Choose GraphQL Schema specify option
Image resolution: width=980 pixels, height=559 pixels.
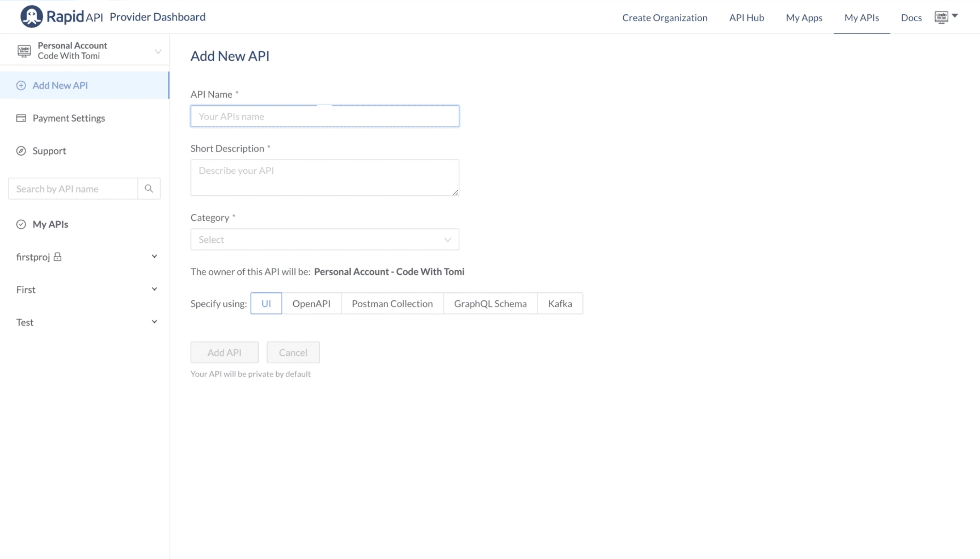(x=490, y=303)
